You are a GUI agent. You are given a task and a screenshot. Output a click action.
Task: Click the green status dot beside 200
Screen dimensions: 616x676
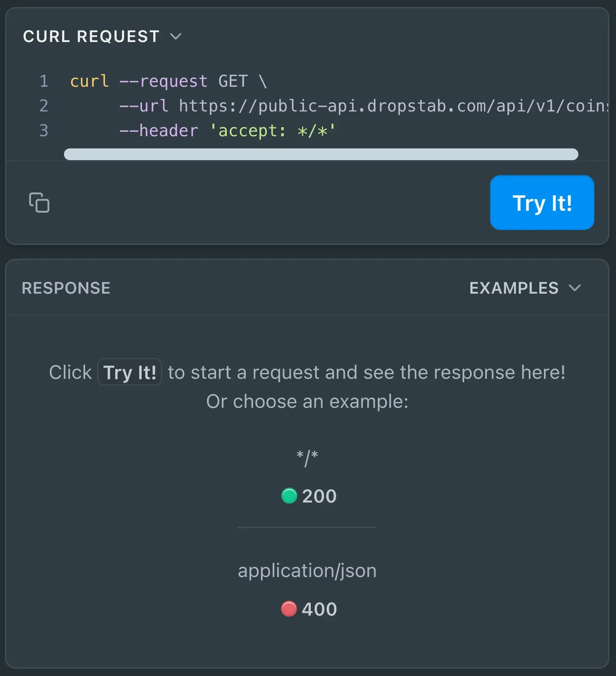(x=289, y=496)
